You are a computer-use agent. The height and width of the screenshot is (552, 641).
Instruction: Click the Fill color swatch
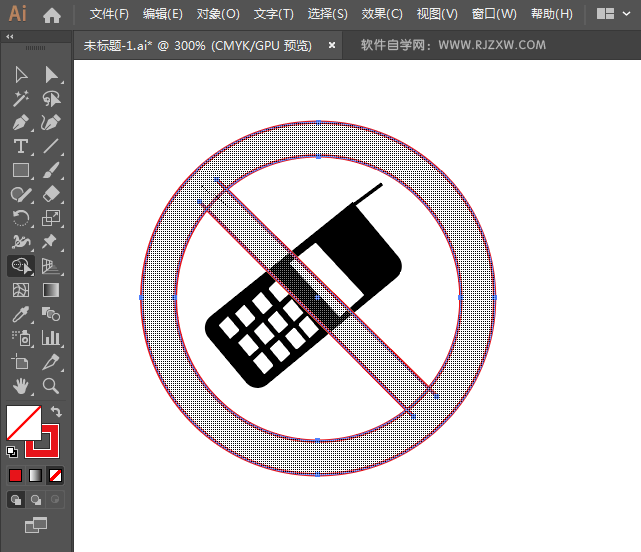24,423
